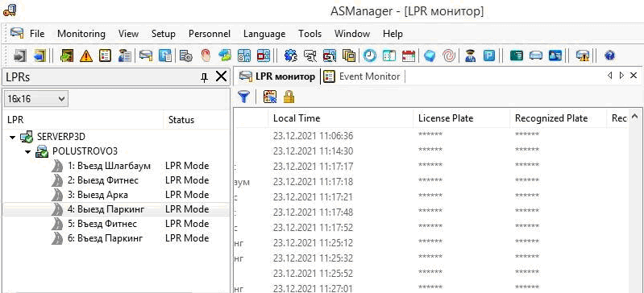Open the Help menu

[x=393, y=34]
